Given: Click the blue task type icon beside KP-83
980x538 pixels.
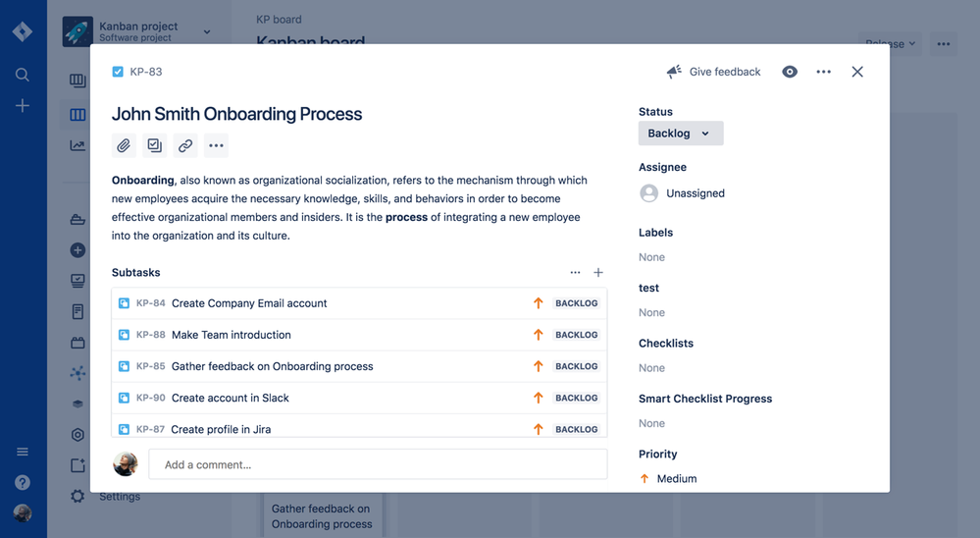Looking at the screenshot, I should coord(118,72).
